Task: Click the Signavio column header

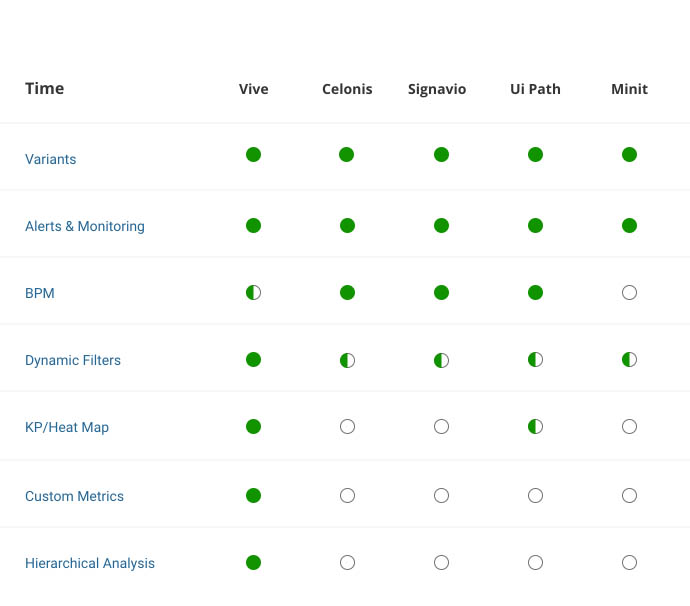Action: [437, 89]
